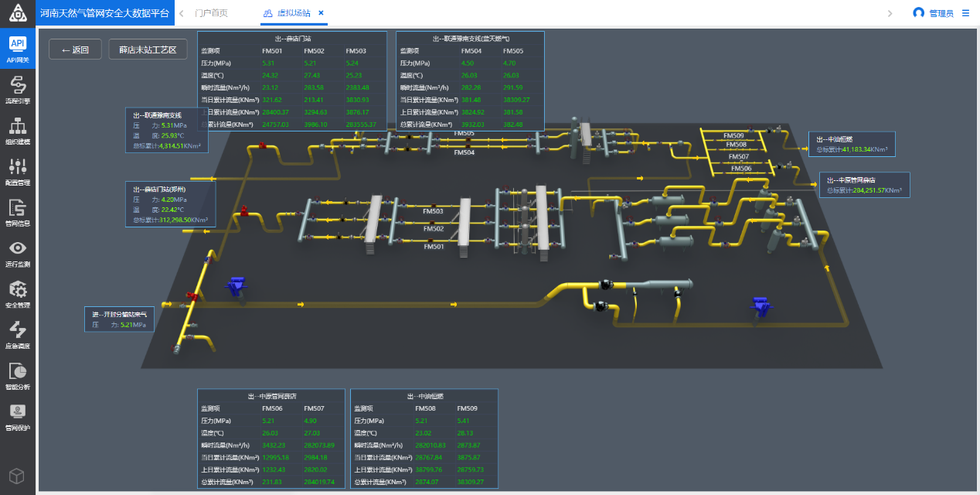Viewport: 980px width, 495px height.
Task: Open 运行监测 eye icon
Action: 17,253
